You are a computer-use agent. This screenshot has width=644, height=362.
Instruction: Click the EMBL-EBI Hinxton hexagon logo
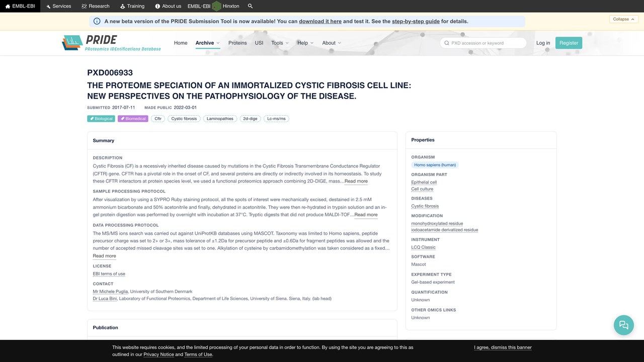point(216,6)
